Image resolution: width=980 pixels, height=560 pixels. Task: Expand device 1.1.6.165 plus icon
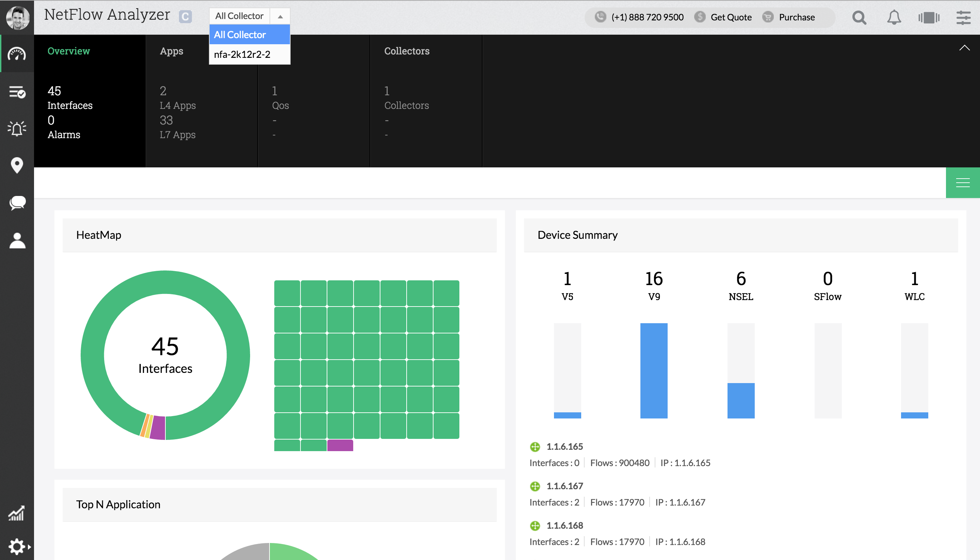pos(535,447)
